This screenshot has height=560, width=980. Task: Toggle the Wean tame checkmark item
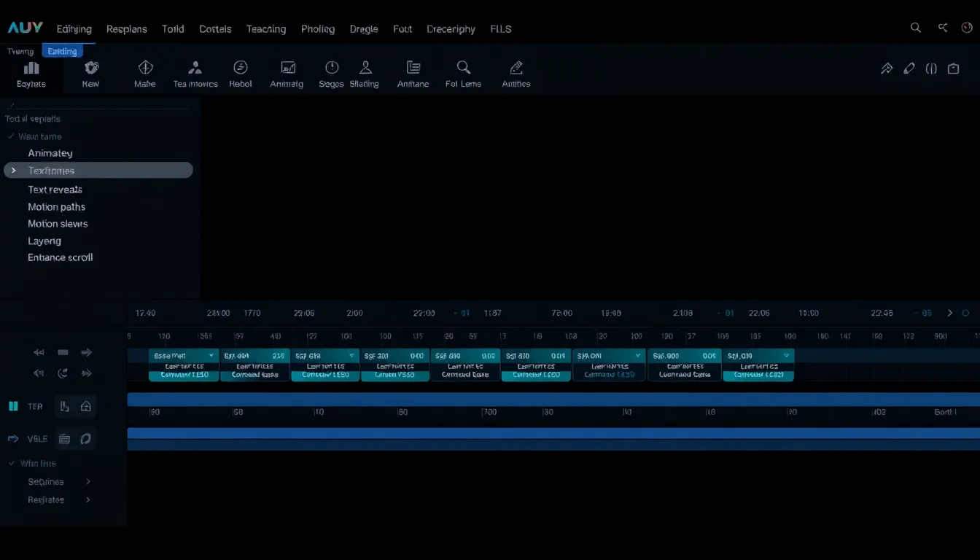pos(11,136)
